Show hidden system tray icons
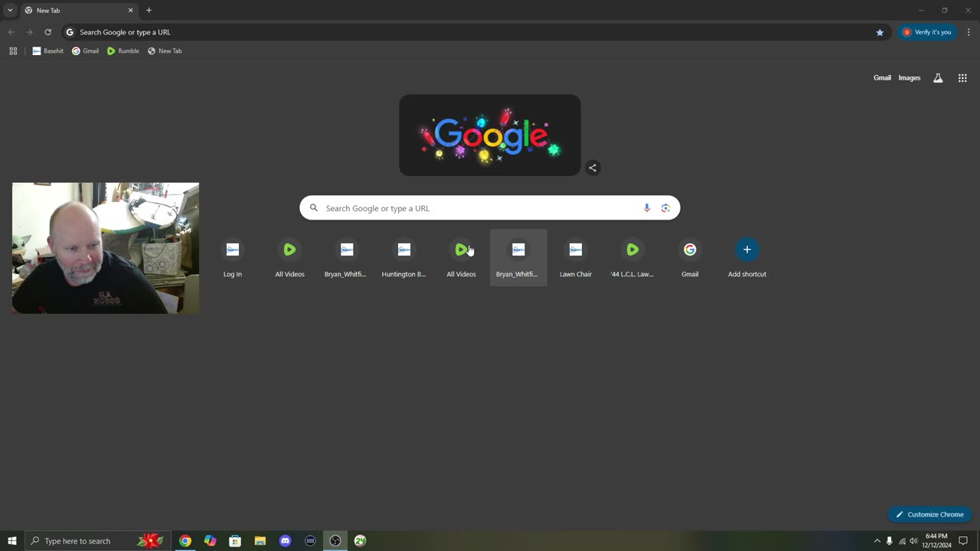 click(877, 541)
